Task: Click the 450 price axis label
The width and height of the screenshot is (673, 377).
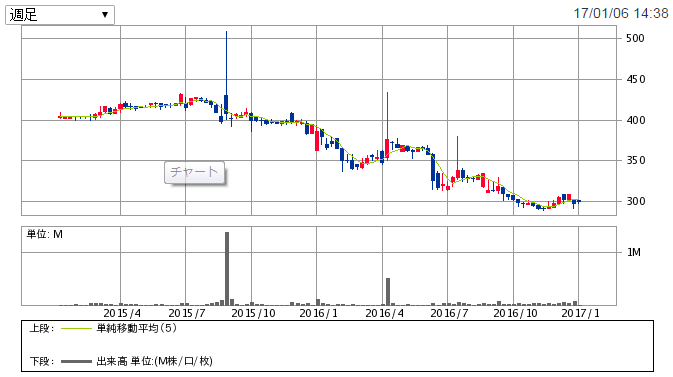Action: click(x=635, y=79)
